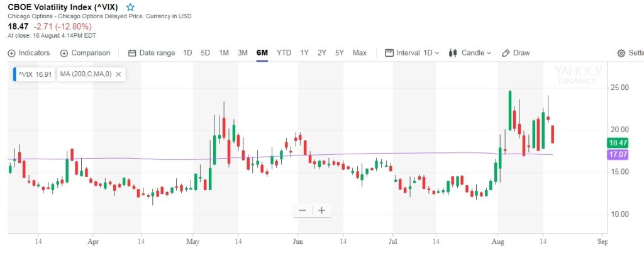Select the 1M range
The image size is (644, 267).
224,53
